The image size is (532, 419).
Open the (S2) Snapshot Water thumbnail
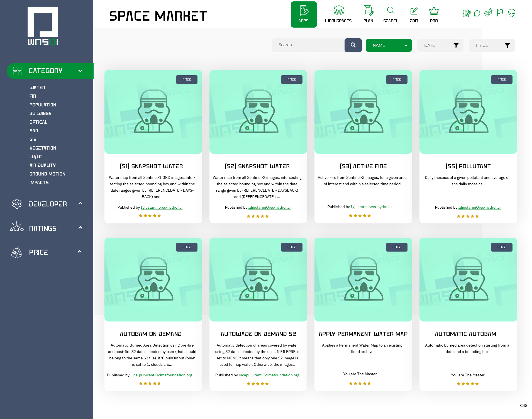[x=258, y=112]
